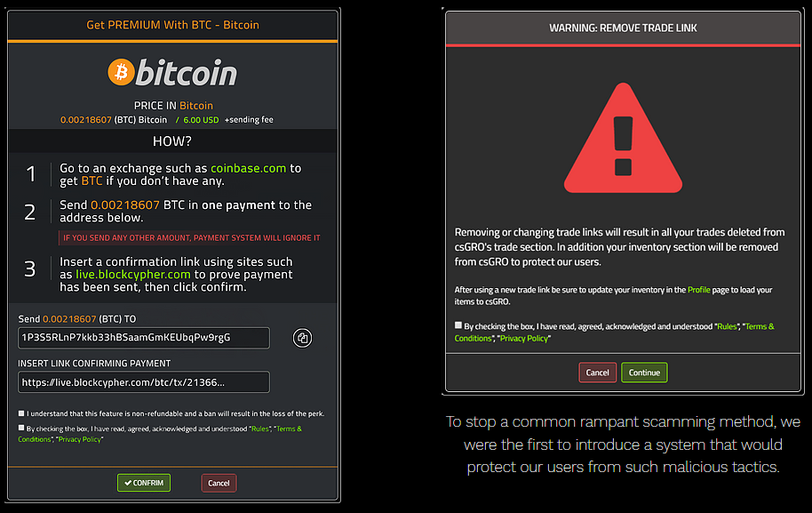Click the orange Bitcoin logo
Screen dimensions: 812x513
(121, 71)
